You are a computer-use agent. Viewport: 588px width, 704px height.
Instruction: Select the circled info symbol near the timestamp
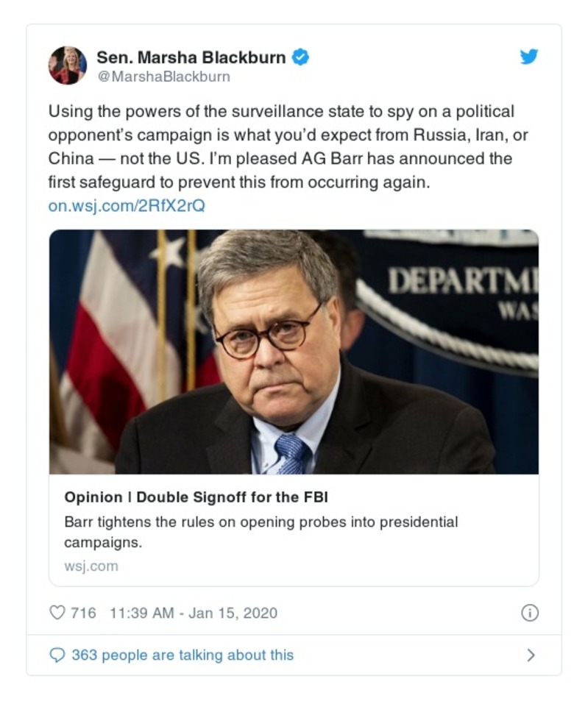coord(532,611)
